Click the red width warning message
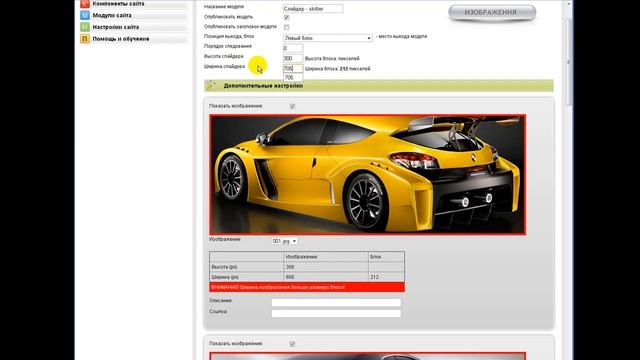Image resolution: width=640 pixels, height=360 pixels. pos(307,287)
